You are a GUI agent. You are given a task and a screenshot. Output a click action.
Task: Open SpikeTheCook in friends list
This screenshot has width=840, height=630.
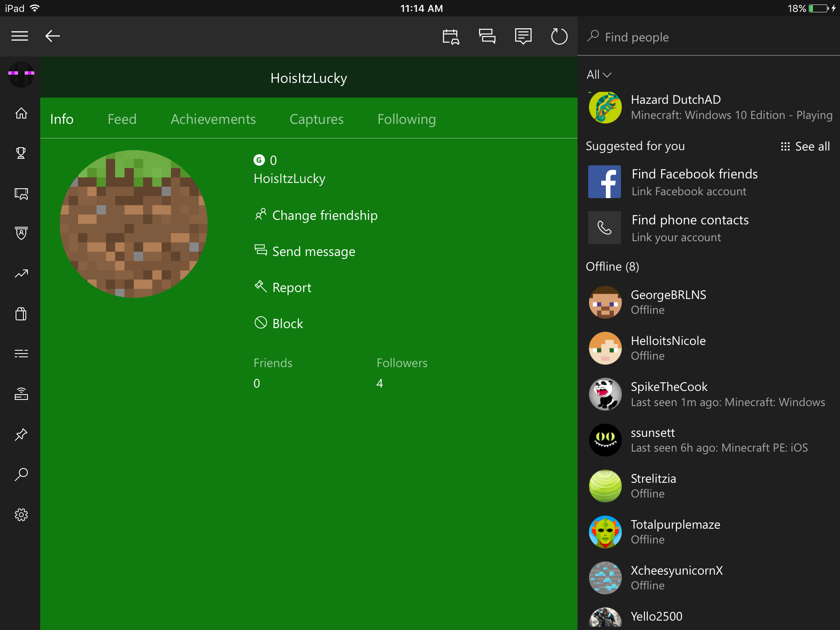(709, 394)
